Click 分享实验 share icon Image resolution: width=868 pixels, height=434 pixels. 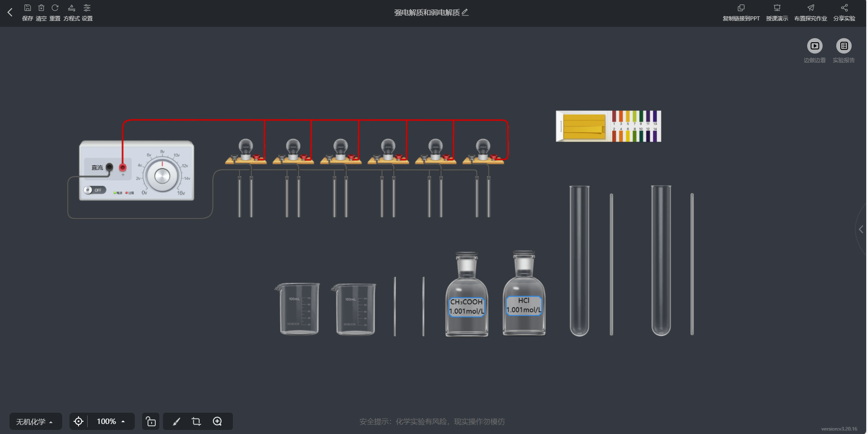click(844, 8)
